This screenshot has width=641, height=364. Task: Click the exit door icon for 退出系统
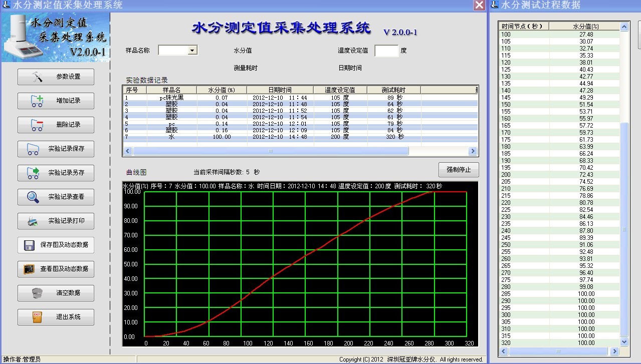(x=37, y=317)
